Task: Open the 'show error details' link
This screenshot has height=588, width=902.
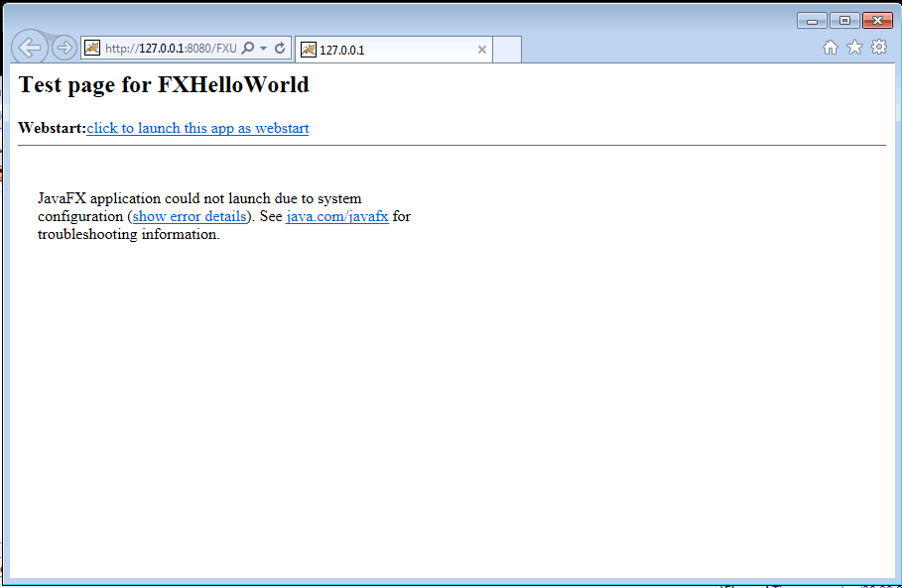Action: pos(190,216)
